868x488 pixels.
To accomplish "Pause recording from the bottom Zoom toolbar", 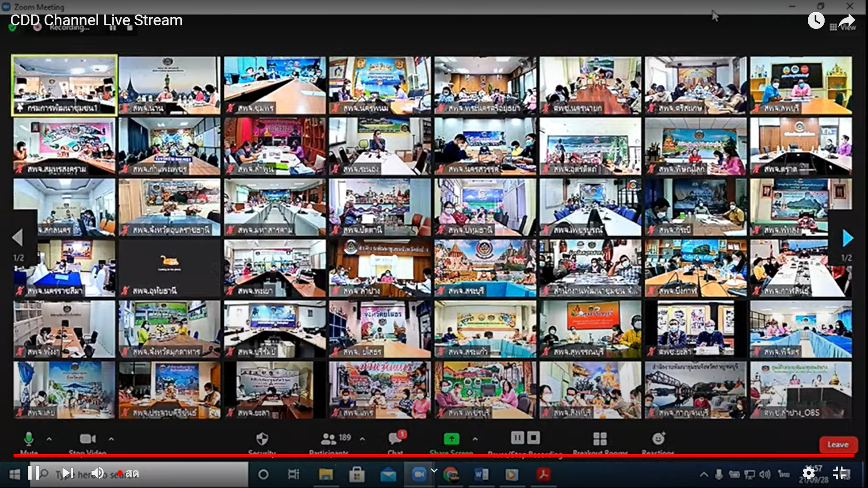I will (518, 437).
